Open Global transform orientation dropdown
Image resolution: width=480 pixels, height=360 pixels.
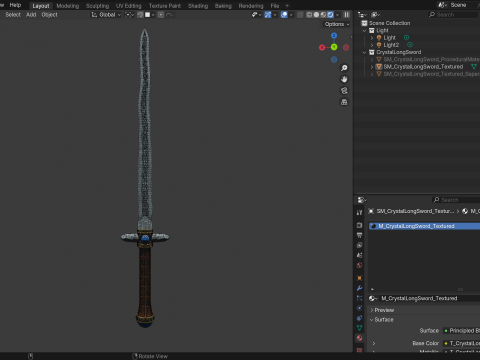pyautogui.click(x=106, y=15)
